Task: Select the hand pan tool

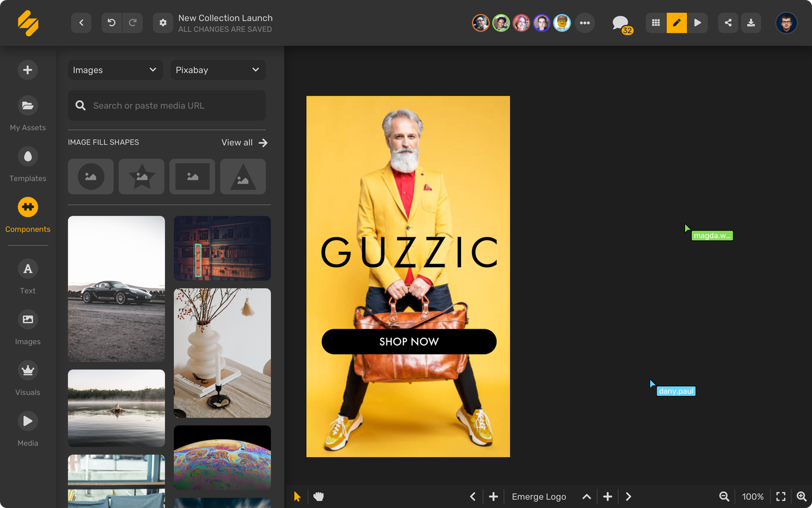Action: tap(318, 496)
